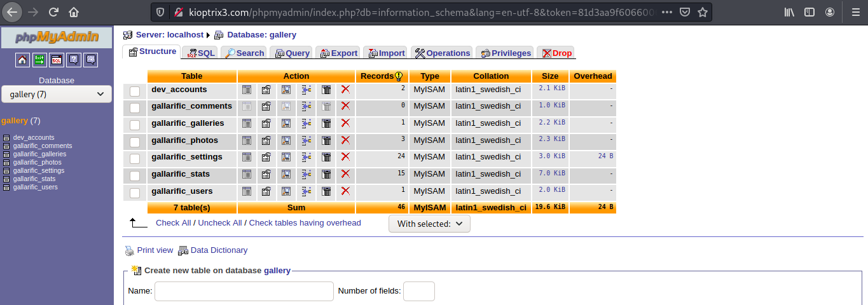Click the Home icon in phpMyAdmin sidebar
868x305 pixels.
pyautogui.click(x=22, y=60)
